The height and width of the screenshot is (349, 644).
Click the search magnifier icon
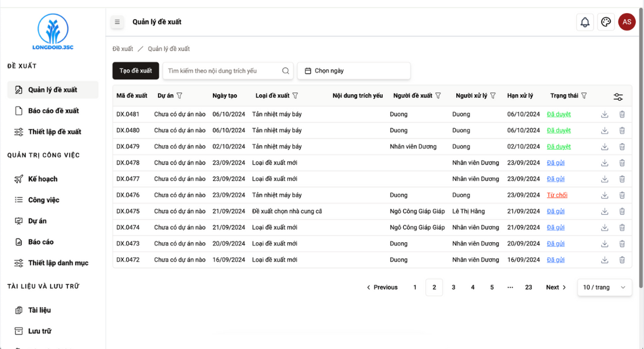point(286,71)
